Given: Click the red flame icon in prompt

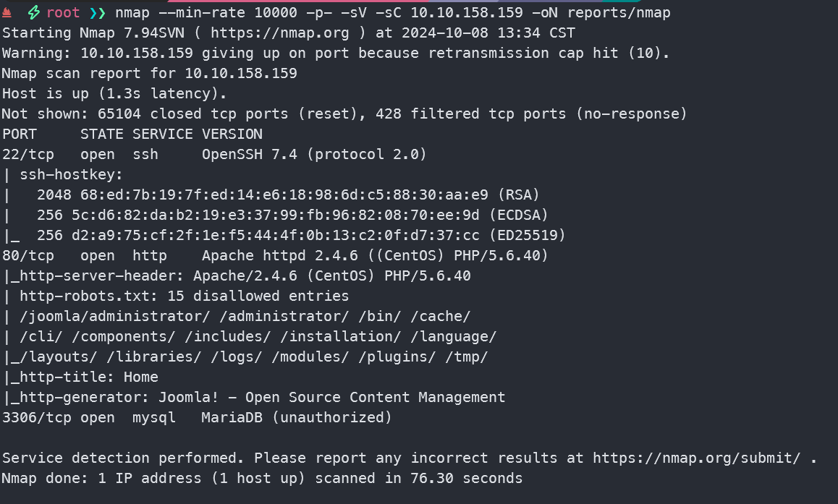Looking at the screenshot, I should click(x=7, y=13).
